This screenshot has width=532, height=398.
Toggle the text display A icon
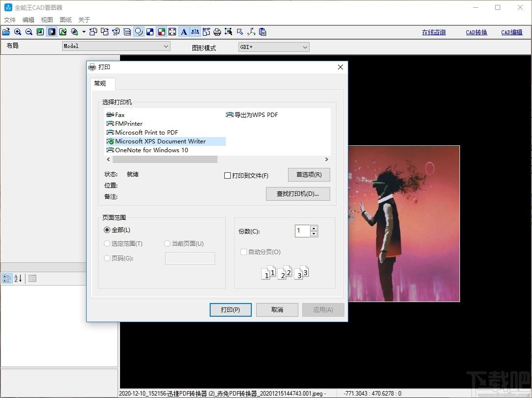(184, 32)
